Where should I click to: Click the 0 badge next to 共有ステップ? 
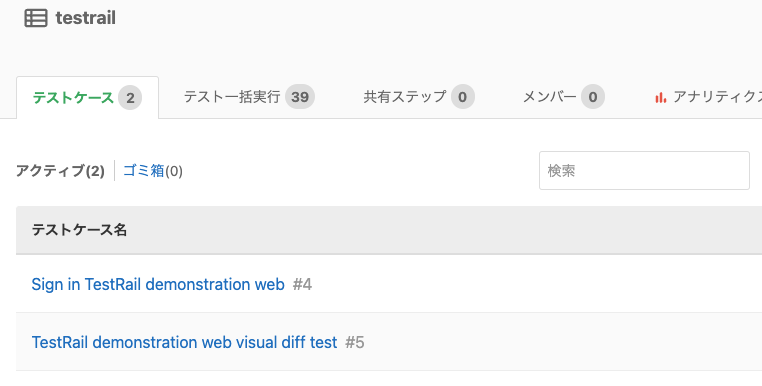pos(462,97)
